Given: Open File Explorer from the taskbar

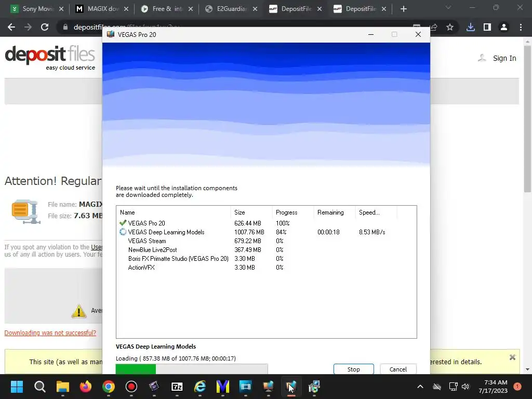Looking at the screenshot, I should tap(63, 387).
